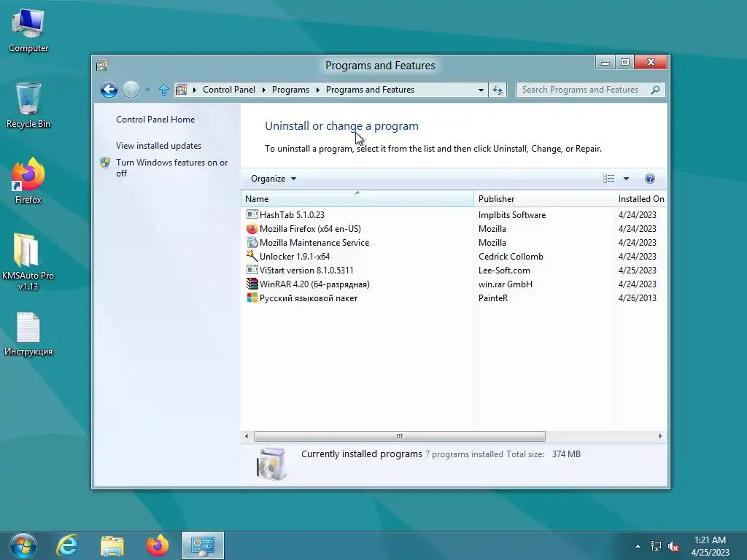The image size is (747, 560).
Task: Click the taskbar clock and date
Action: 710,546
